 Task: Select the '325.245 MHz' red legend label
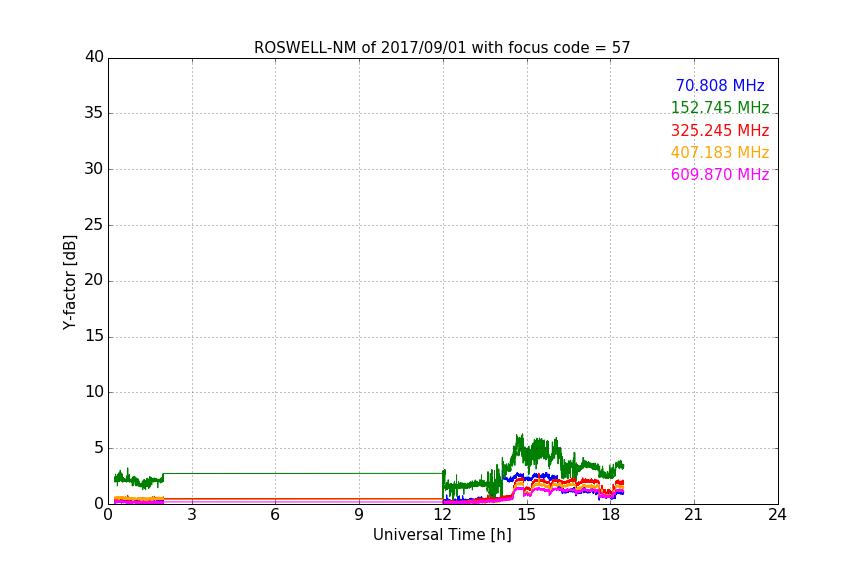(x=720, y=130)
